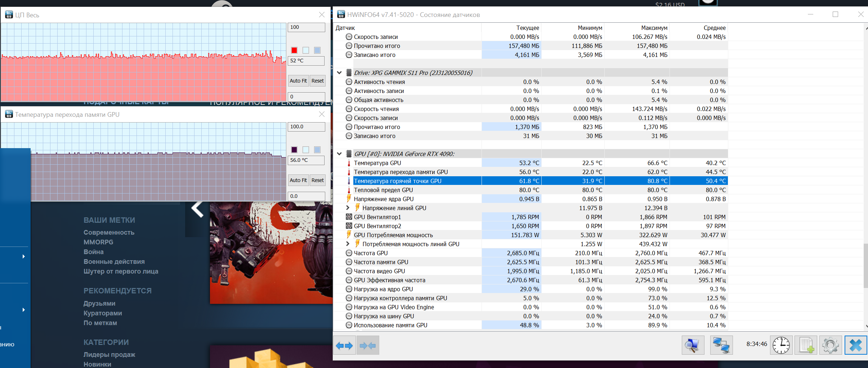Image resolution: width=868 pixels, height=368 pixels.
Task: Click the round icon beside Использование памяти GPU
Action: point(349,325)
